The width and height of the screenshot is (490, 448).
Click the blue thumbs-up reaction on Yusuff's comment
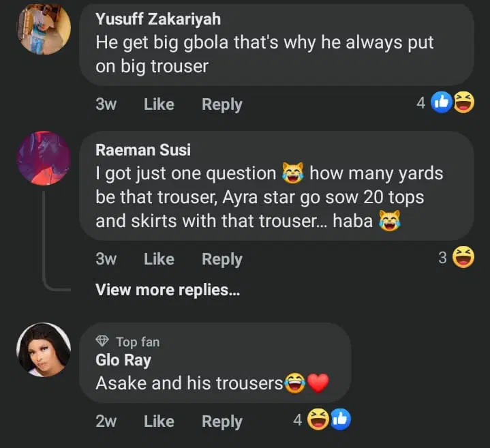tap(442, 103)
